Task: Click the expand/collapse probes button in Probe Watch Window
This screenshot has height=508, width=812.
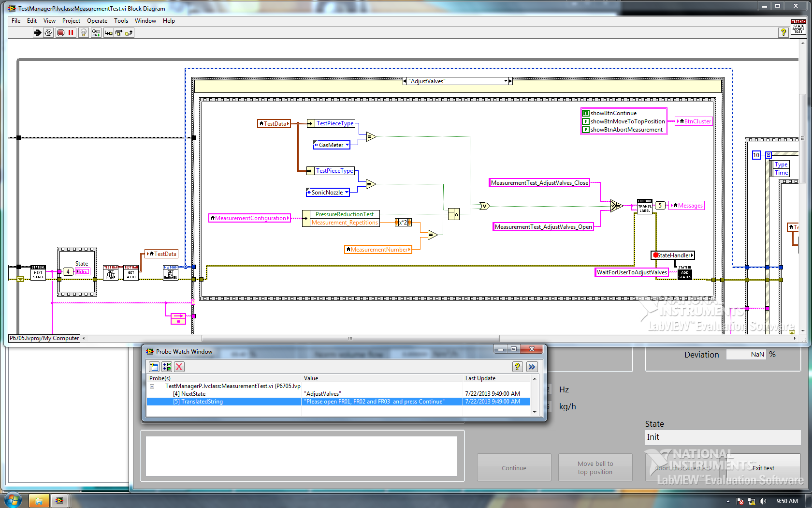Action: (167, 367)
